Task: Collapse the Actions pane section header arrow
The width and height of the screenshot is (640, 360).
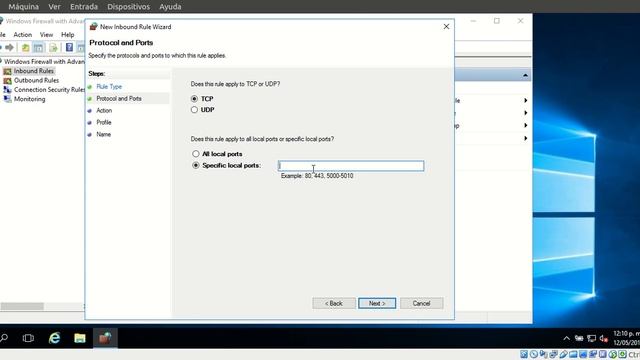Action: 525,76
